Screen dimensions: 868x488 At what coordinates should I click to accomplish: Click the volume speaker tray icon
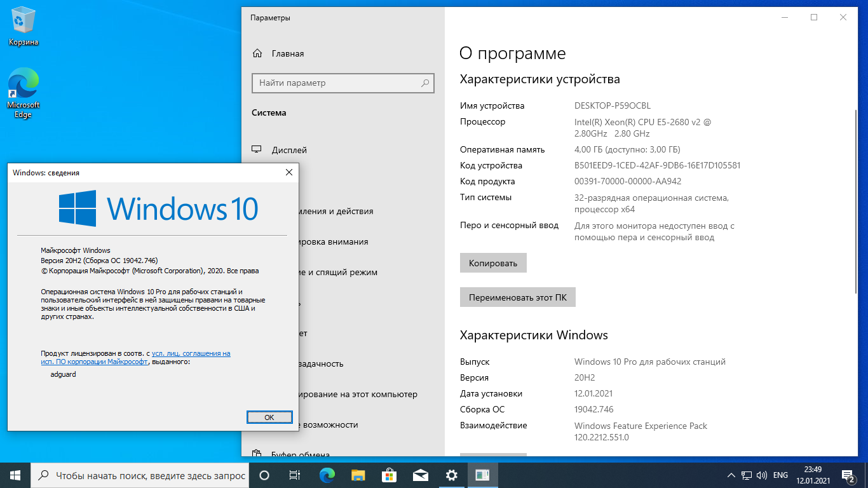click(762, 475)
